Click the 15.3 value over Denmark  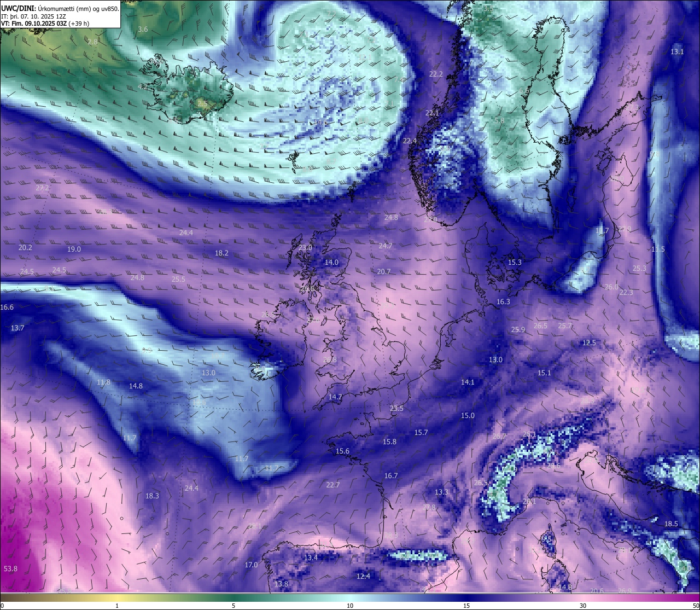[x=515, y=262]
